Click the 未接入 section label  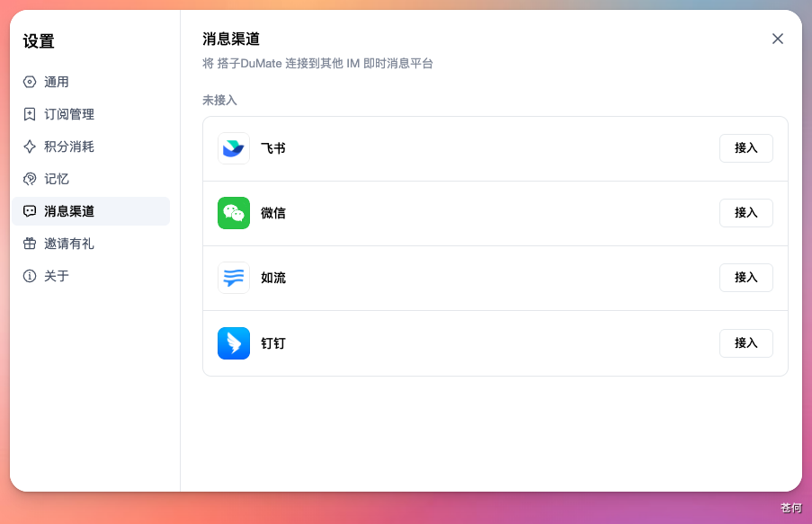click(219, 100)
